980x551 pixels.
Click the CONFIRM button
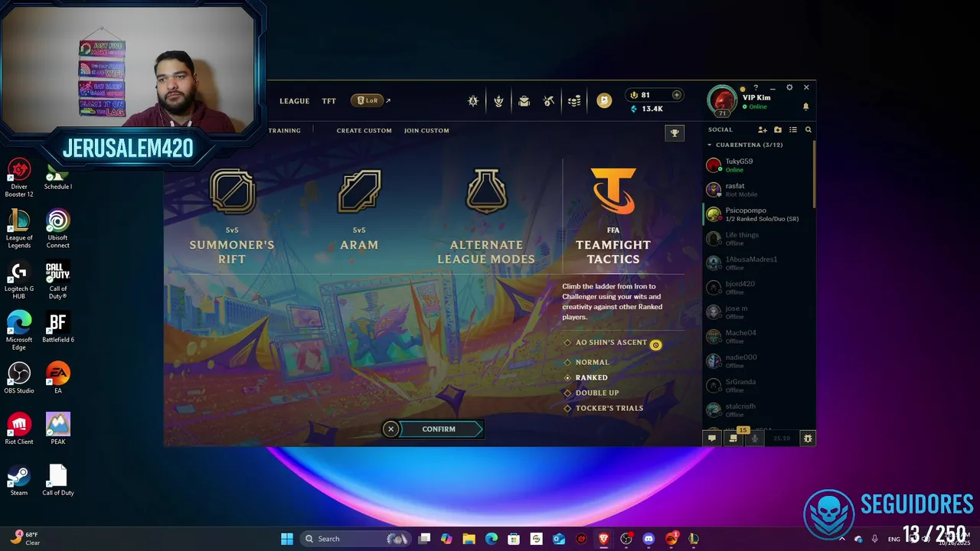pyautogui.click(x=441, y=429)
